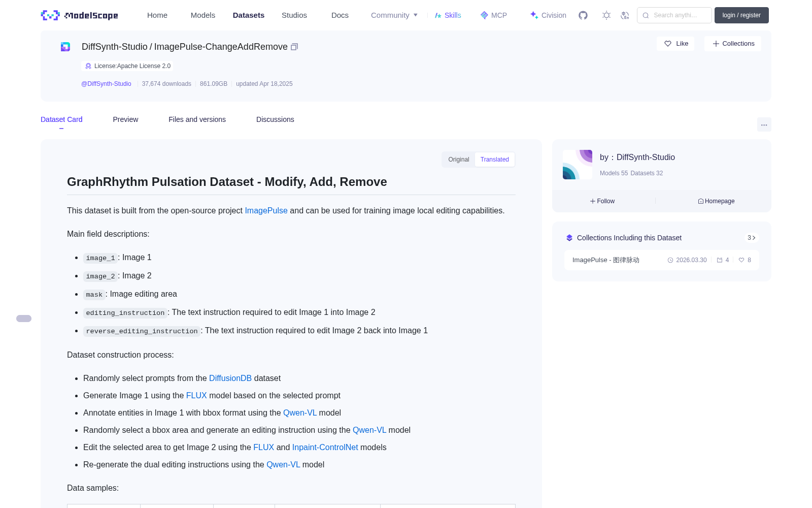Open the DiffusionDB dataset link
This screenshot has height=508, width=812.
(x=230, y=378)
